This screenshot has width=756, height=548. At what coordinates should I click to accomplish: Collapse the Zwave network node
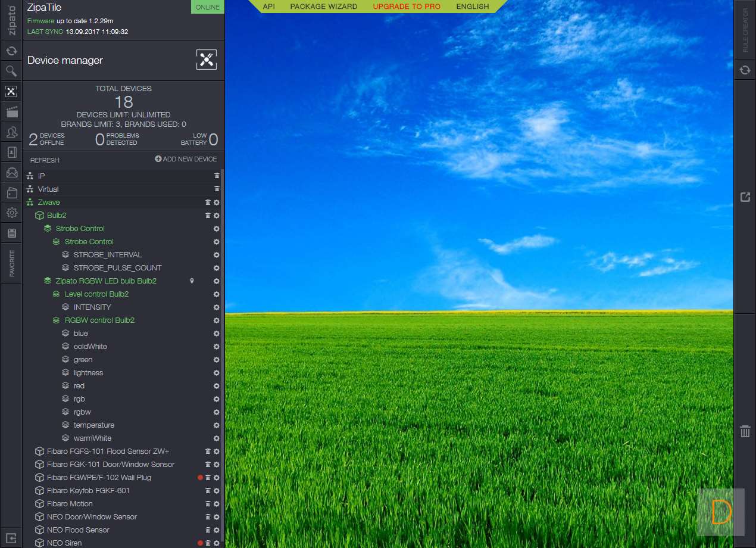(x=30, y=203)
